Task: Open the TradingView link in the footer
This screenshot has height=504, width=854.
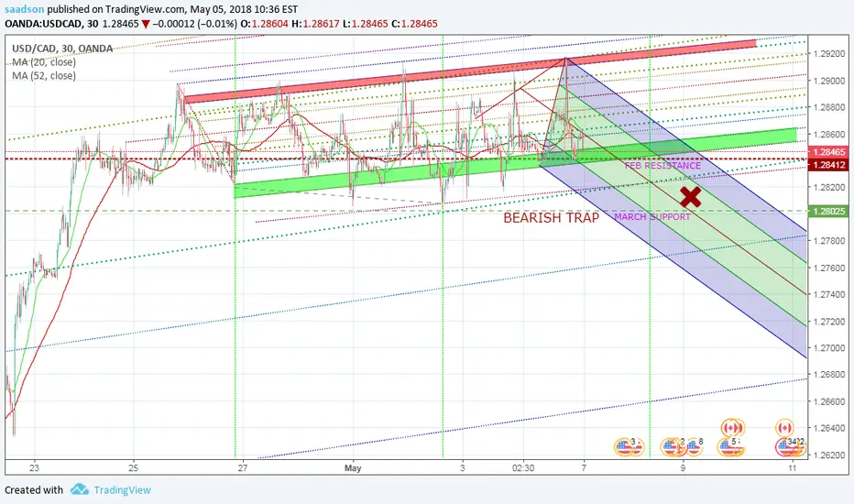Action: tap(122, 490)
